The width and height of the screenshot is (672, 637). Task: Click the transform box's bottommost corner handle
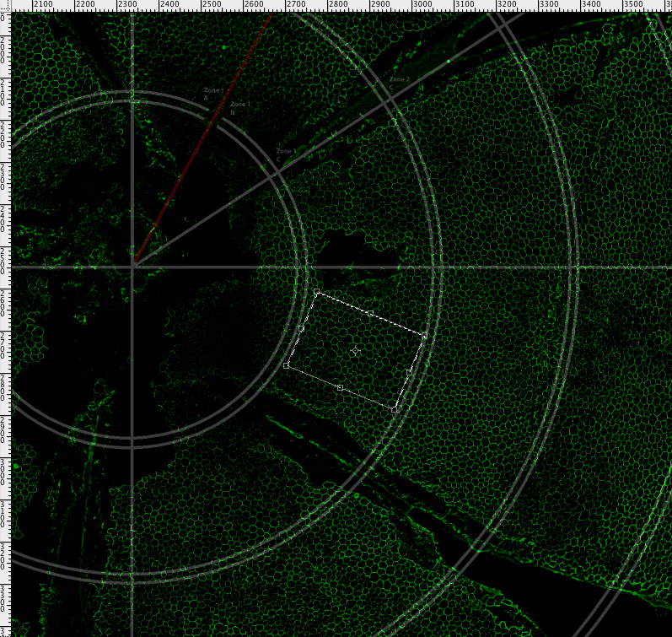(x=395, y=409)
